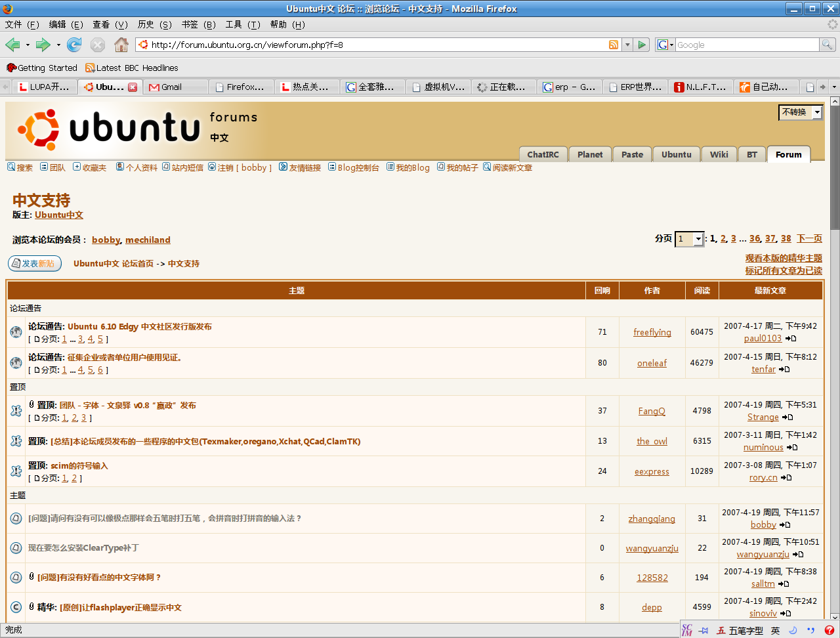The image size is (840, 638).
Task: Open Blog控制台 panel
Action: click(x=354, y=167)
